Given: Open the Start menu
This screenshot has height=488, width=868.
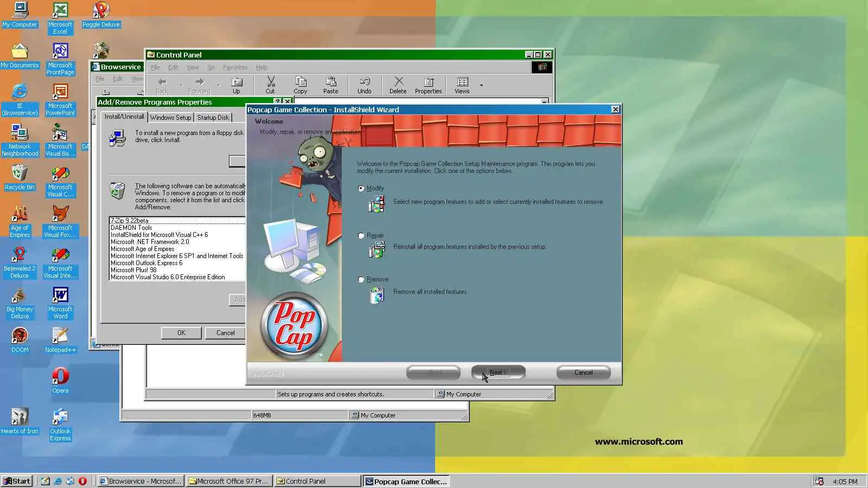Looking at the screenshot, I should (17, 481).
